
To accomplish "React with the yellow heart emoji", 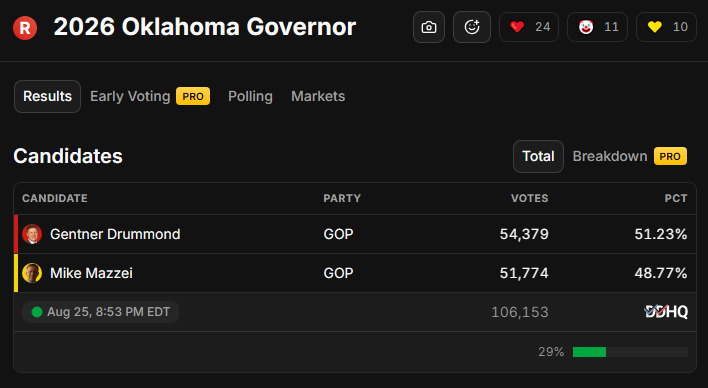I will click(666, 27).
